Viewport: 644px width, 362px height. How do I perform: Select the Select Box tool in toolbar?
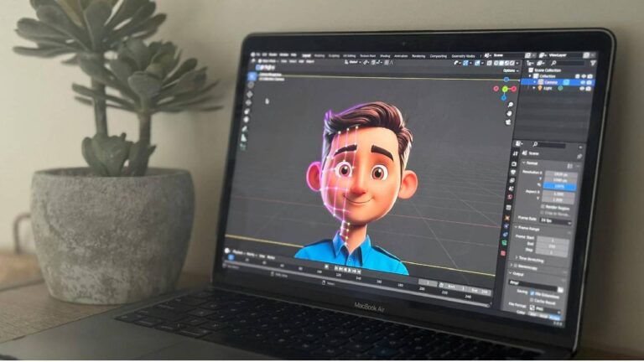coord(252,76)
